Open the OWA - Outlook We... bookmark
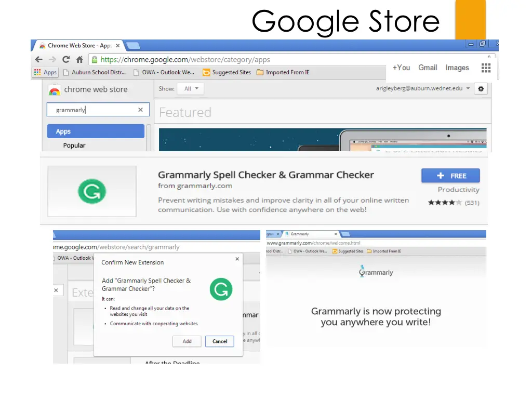532x399 pixels. click(164, 72)
